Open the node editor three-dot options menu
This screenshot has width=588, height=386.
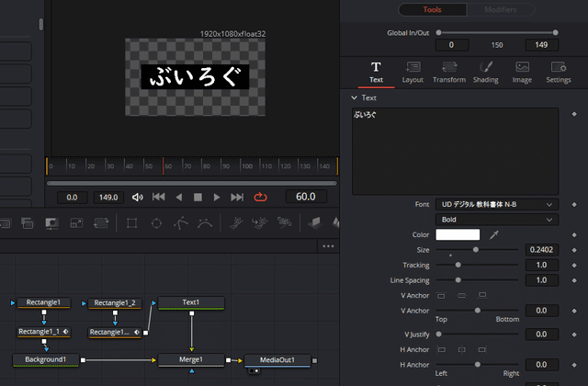tap(328, 246)
